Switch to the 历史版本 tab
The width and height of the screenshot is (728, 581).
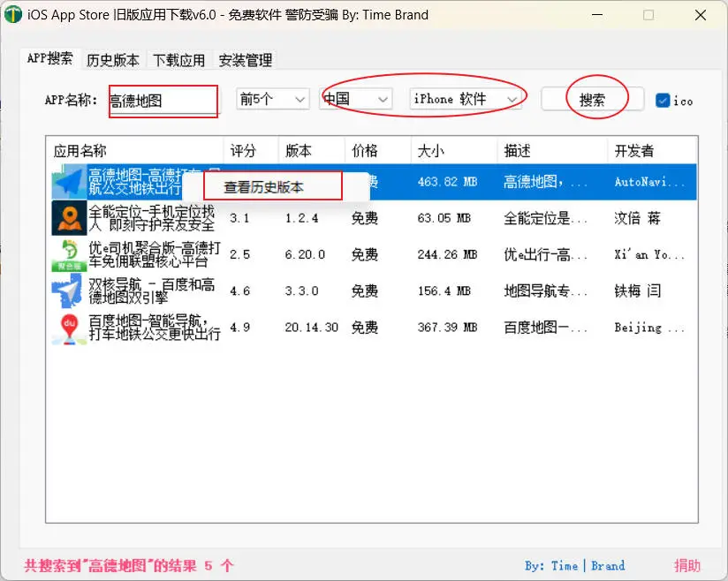[112, 60]
